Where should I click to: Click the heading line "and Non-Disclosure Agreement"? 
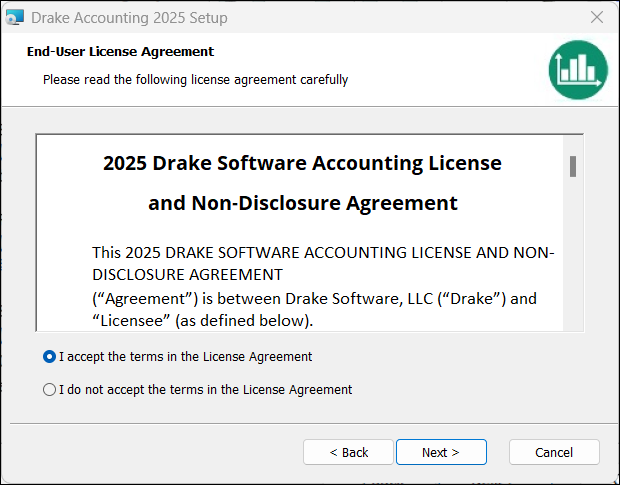302,203
